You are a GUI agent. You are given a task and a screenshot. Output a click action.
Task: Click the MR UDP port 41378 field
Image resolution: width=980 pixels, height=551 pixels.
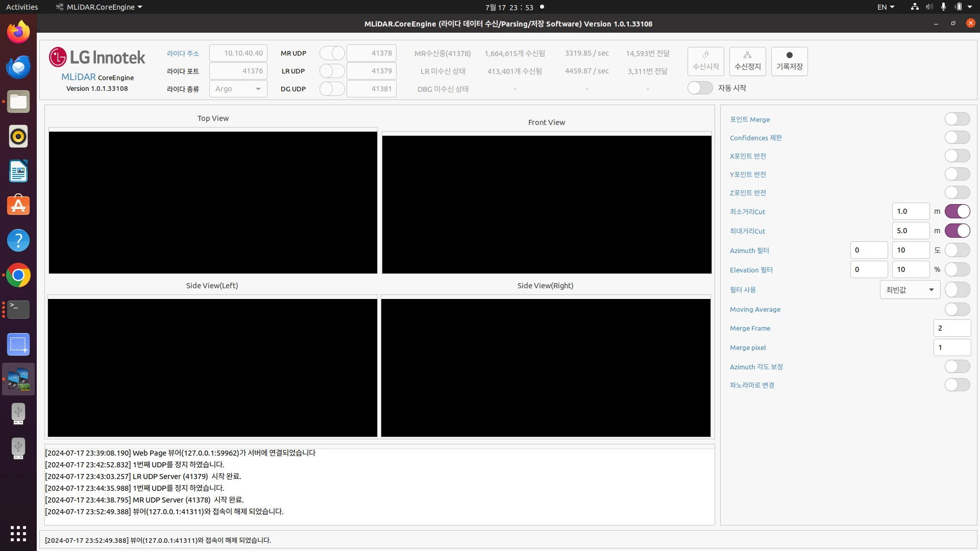click(372, 53)
